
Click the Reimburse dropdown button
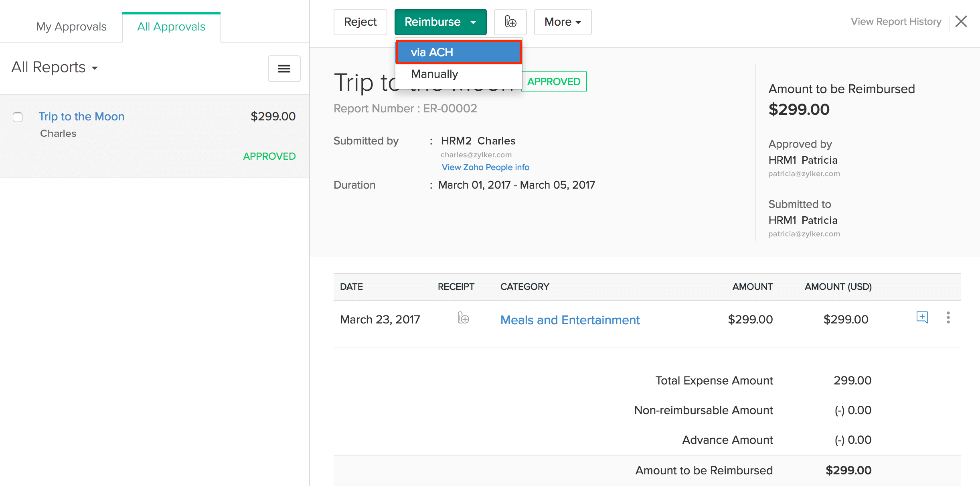pyautogui.click(x=440, y=22)
